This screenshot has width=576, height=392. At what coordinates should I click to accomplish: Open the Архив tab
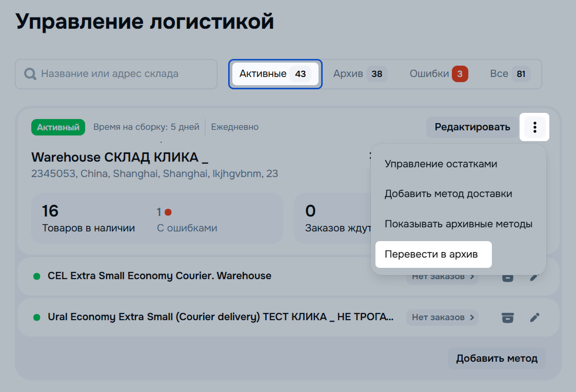click(x=360, y=74)
